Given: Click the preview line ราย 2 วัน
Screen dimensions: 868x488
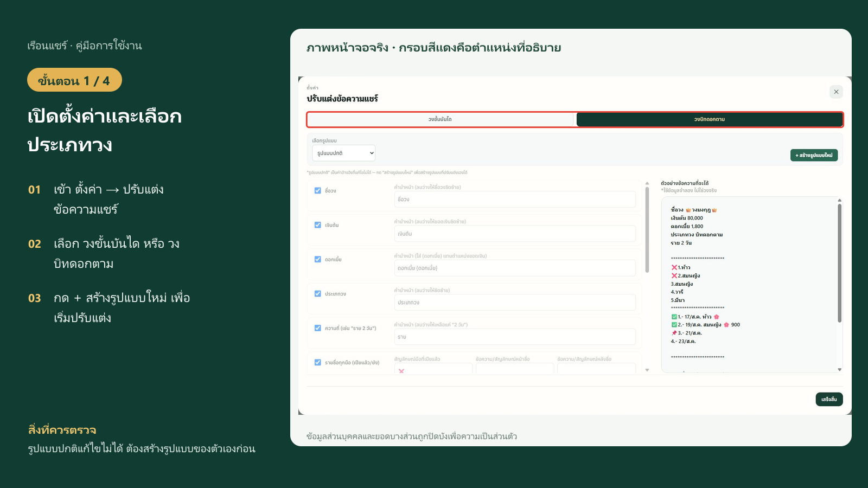Looking at the screenshot, I should click(681, 243).
